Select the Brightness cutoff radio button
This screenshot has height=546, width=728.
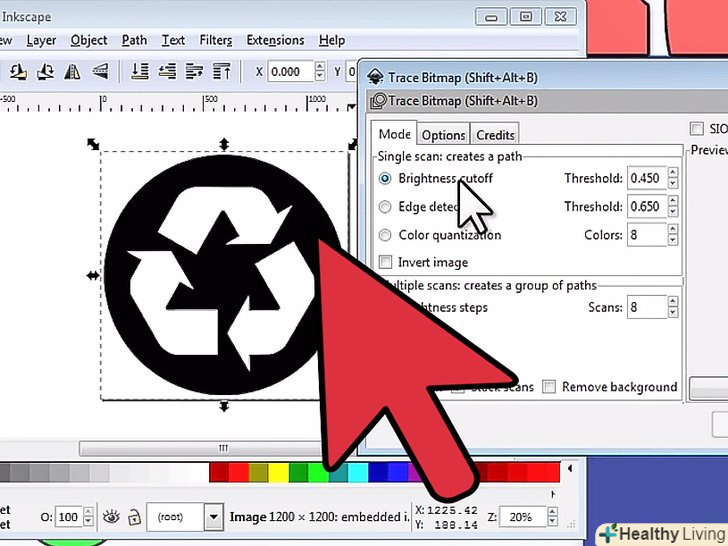(x=385, y=178)
